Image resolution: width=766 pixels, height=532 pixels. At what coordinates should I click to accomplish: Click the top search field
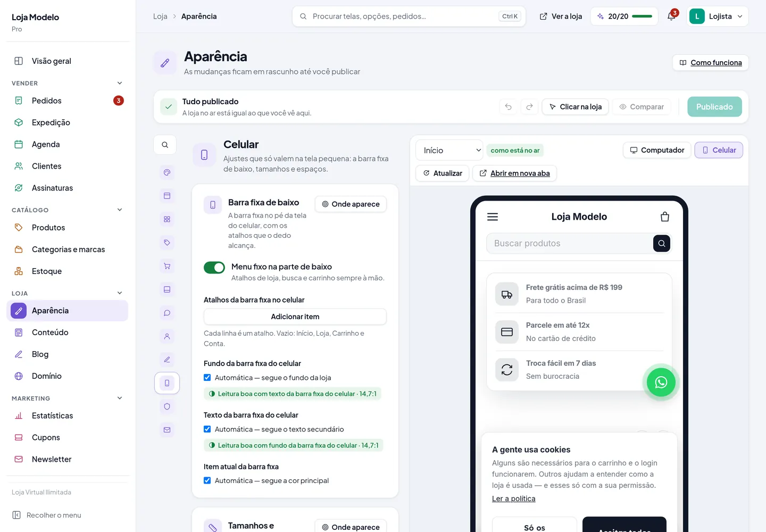click(409, 16)
